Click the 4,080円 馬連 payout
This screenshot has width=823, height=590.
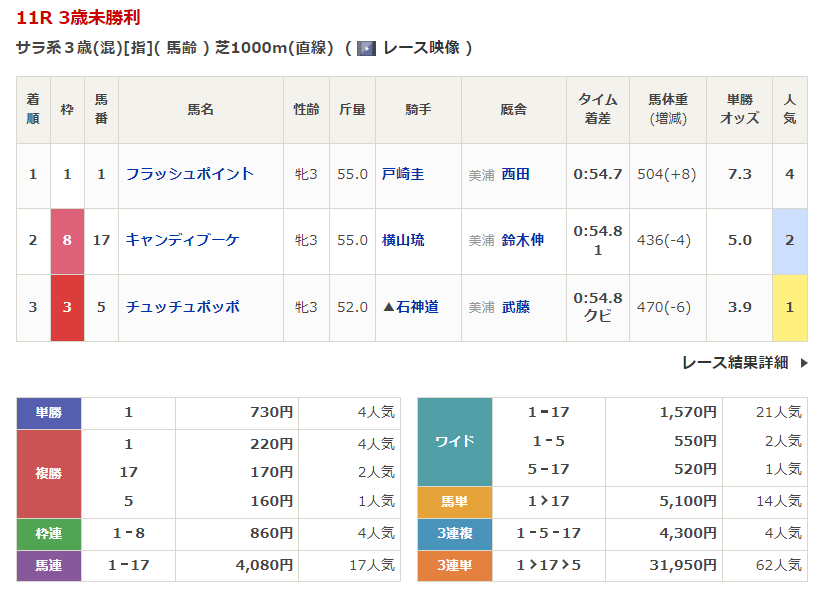(264, 565)
